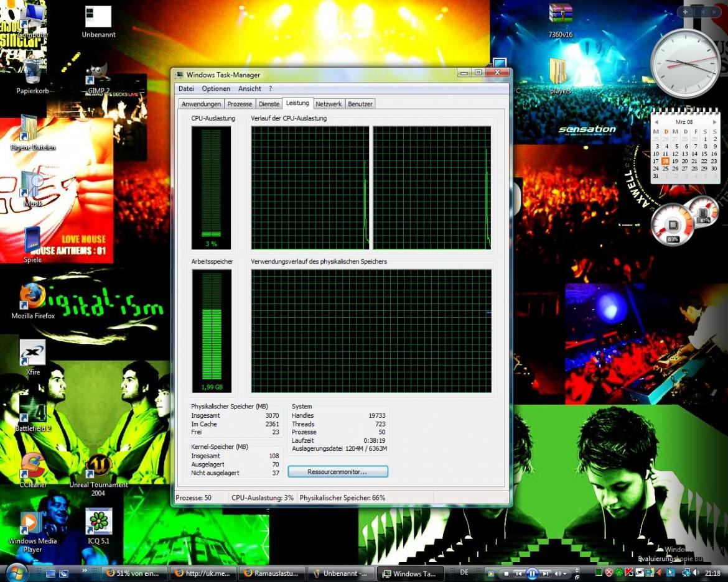Open the Eigene Dateien folder shortcut
The height and width of the screenshot is (582, 728).
coord(32,132)
